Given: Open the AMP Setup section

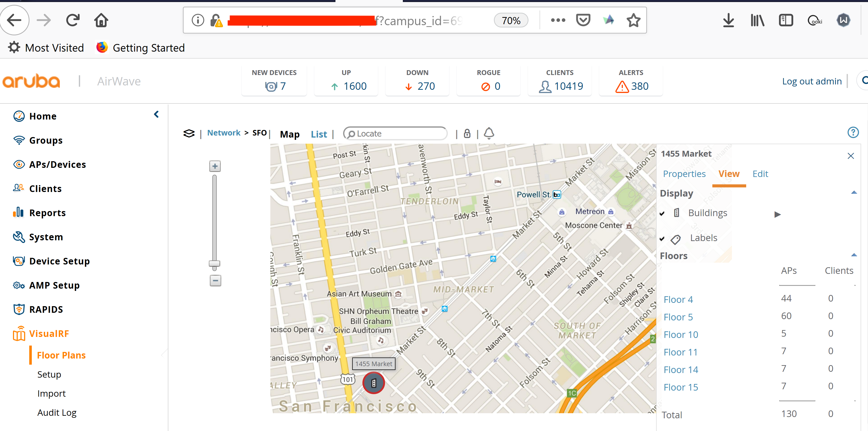Looking at the screenshot, I should [x=54, y=285].
